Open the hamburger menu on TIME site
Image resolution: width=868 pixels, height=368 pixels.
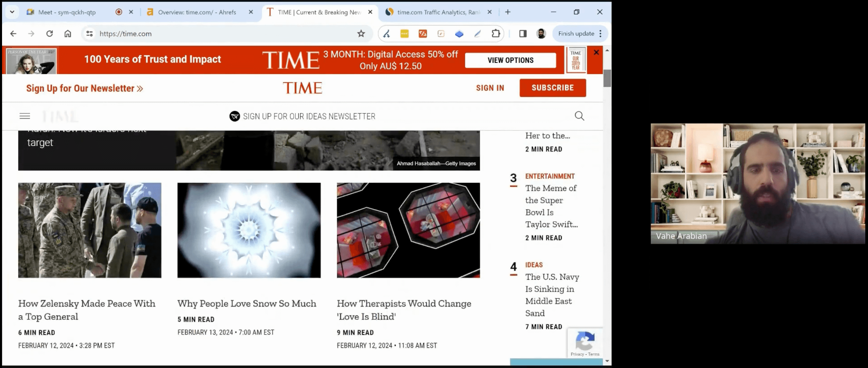tap(25, 116)
